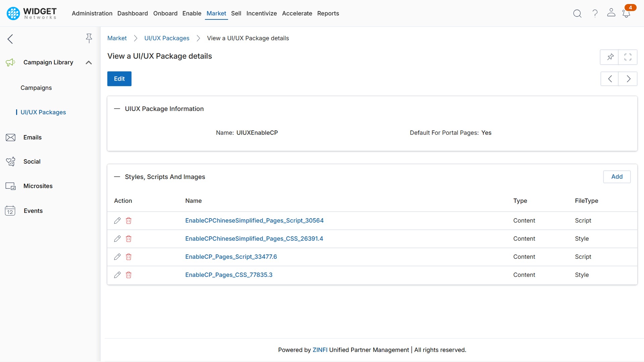Viewport: 644px width, 362px height.
Task: Open the notifications bell
Action: coord(627,14)
